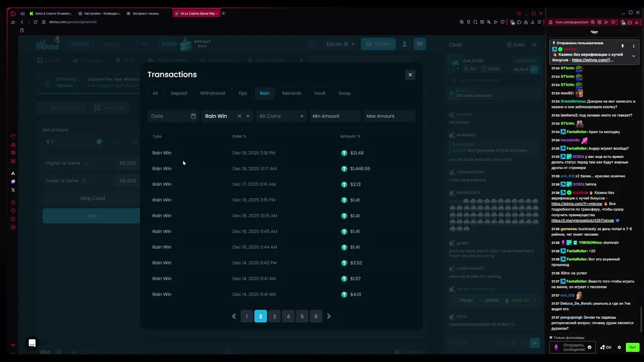This screenshot has height=362, width=644.
Task: Open the Rewards tab
Action: pos(291,93)
